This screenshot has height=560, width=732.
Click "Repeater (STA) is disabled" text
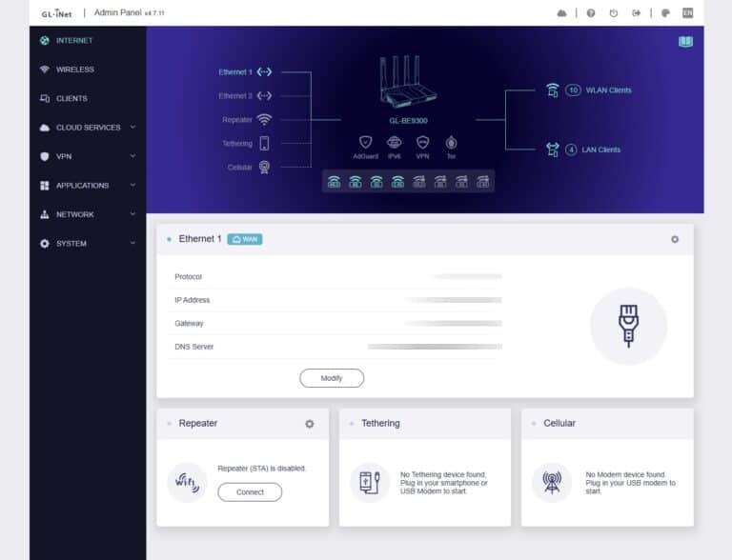click(261, 468)
